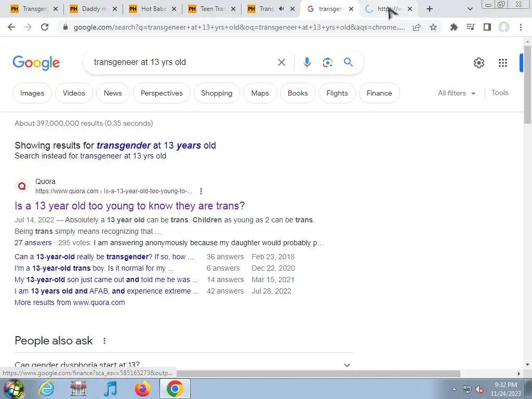Image resolution: width=532 pixels, height=399 pixels.
Task: Filter results by Perspectives
Action: [x=162, y=93]
